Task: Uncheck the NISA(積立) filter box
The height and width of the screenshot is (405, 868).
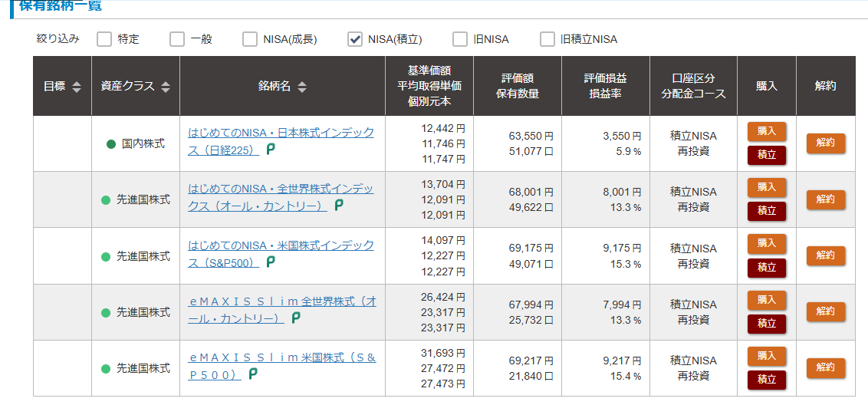Action: pos(355,39)
